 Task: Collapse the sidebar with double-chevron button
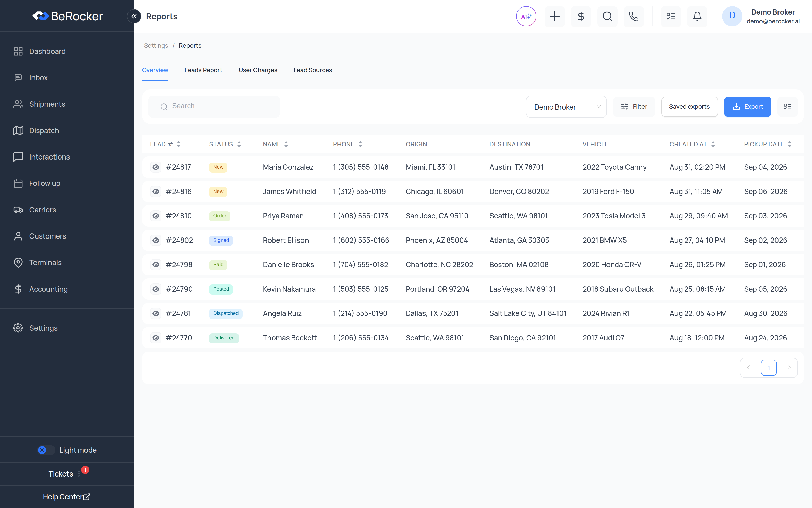pyautogui.click(x=134, y=16)
